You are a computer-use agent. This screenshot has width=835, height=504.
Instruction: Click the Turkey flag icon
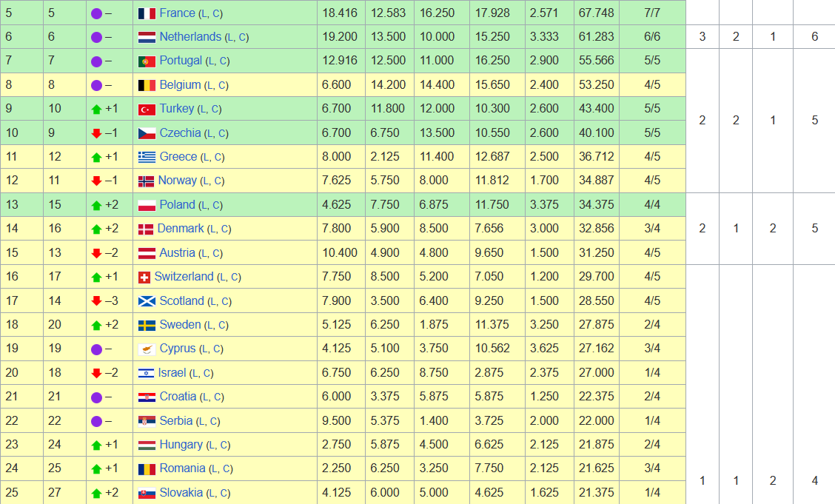click(147, 109)
